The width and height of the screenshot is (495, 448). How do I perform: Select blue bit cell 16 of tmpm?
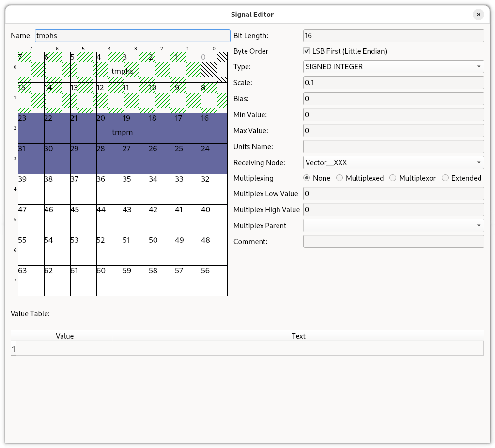214,128
